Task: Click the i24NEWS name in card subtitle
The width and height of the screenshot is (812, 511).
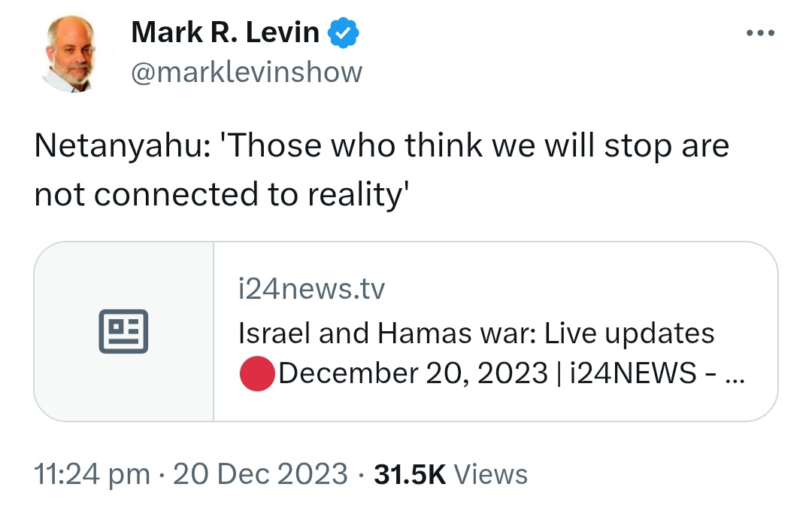Action: [x=633, y=373]
